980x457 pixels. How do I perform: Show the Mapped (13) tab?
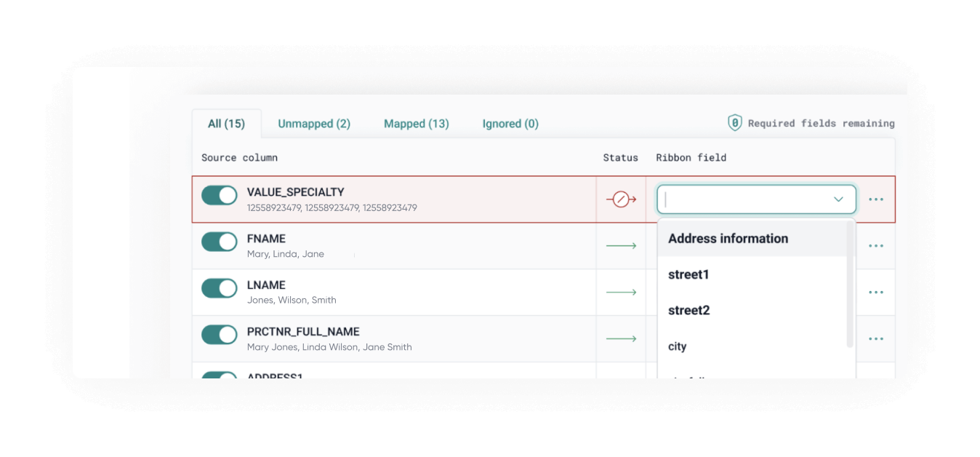tap(417, 124)
